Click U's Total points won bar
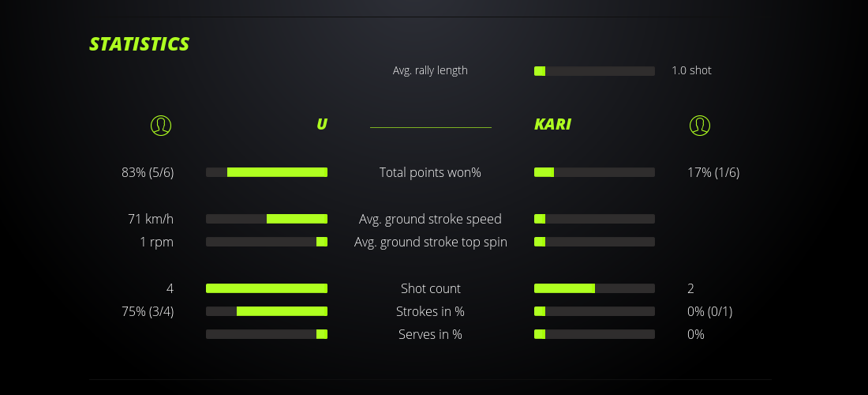Image resolution: width=868 pixels, height=395 pixels. pyautogui.click(x=267, y=172)
